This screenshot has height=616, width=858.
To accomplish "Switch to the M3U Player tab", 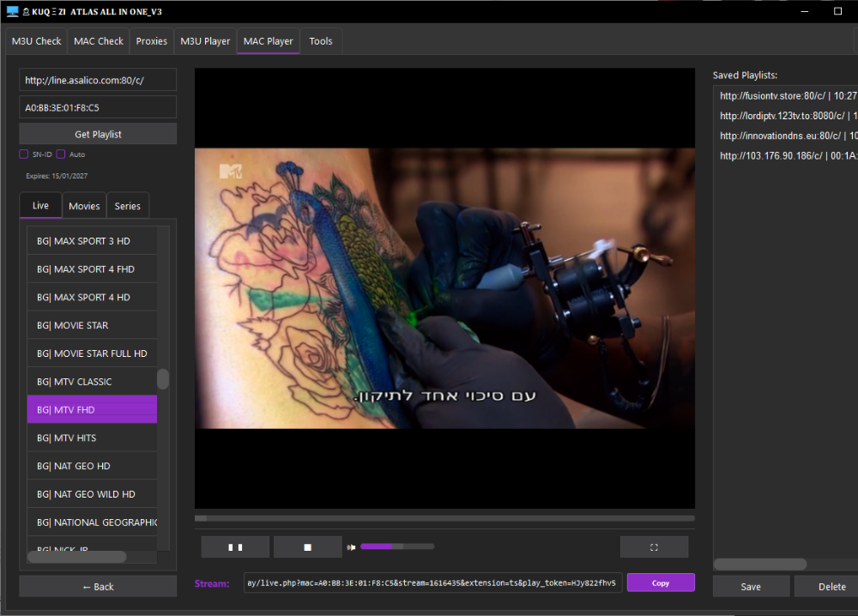I will point(205,41).
